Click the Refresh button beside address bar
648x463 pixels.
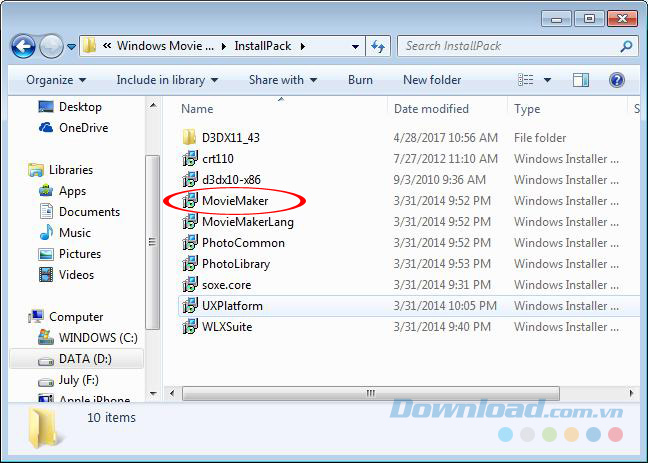379,46
